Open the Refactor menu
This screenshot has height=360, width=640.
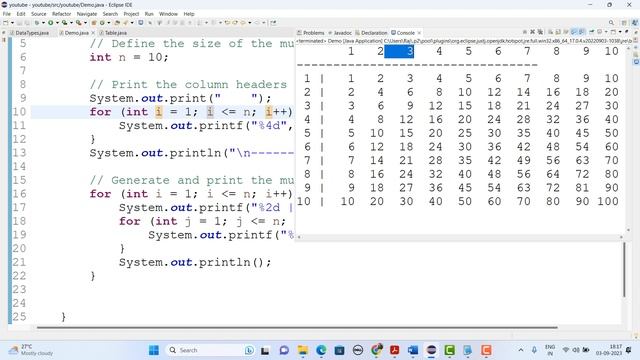click(62, 13)
